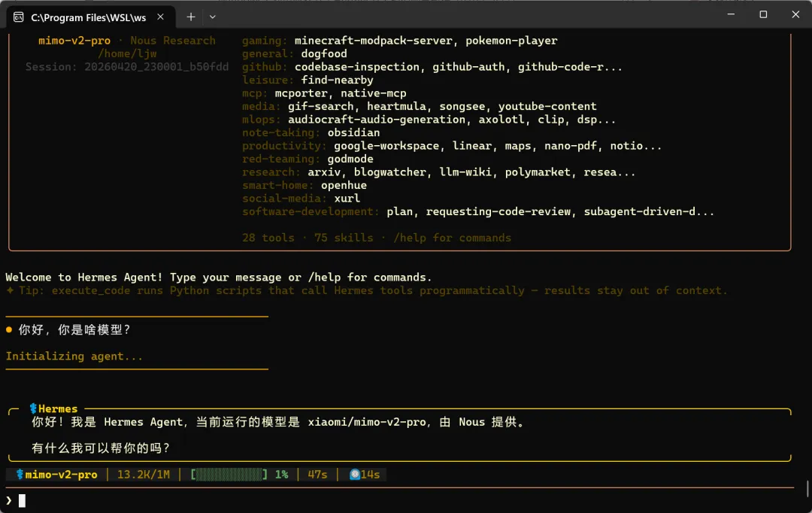Click the gif-search skill

click(x=320, y=106)
